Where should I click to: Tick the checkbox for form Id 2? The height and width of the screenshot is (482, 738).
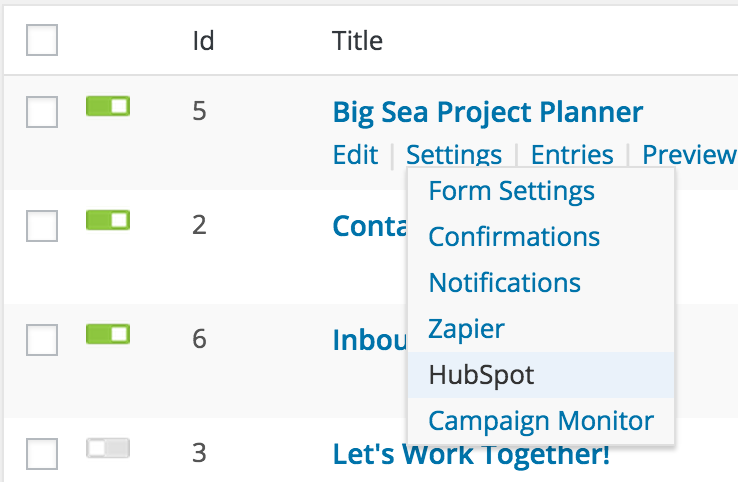pyautogui.click(x=41, y=226)
